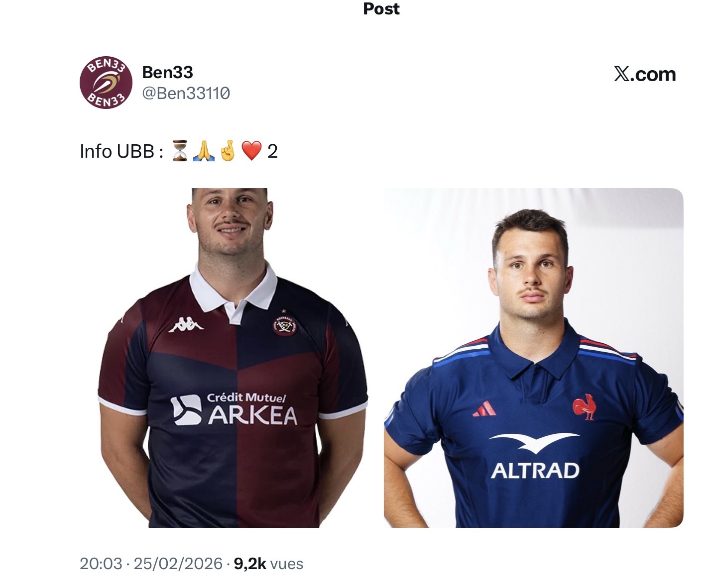Click the X.com logo
Image resolution: width=704 pixels, height=588 pixels.
click(645, 75)
